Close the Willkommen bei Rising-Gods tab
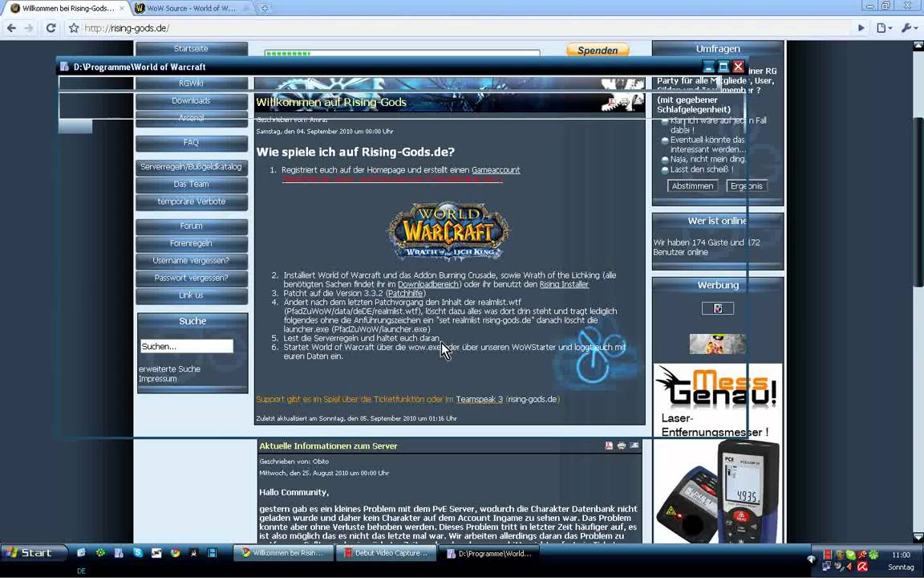This screenshot has height=578, width=924. pyautogui.click(x=122, y=8)
